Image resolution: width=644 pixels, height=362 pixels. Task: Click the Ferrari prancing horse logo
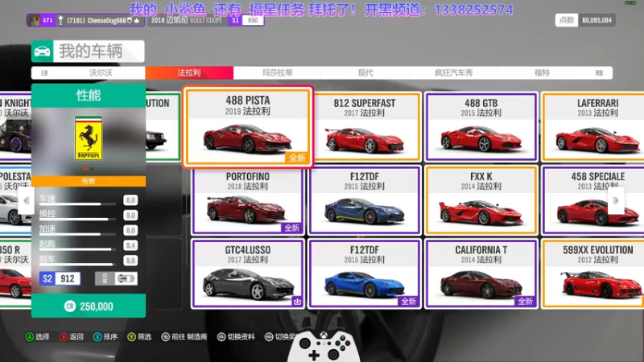click(x=89, y=138)
